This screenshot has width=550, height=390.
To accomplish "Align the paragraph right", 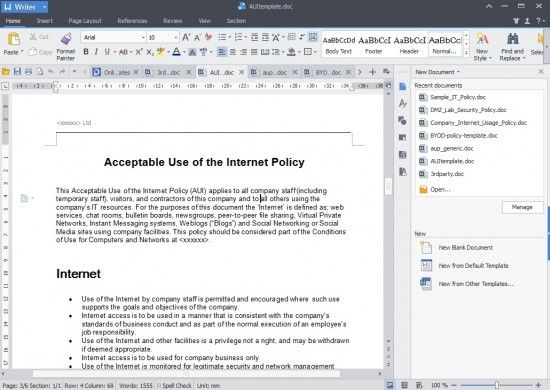I will tap(243, 52).
